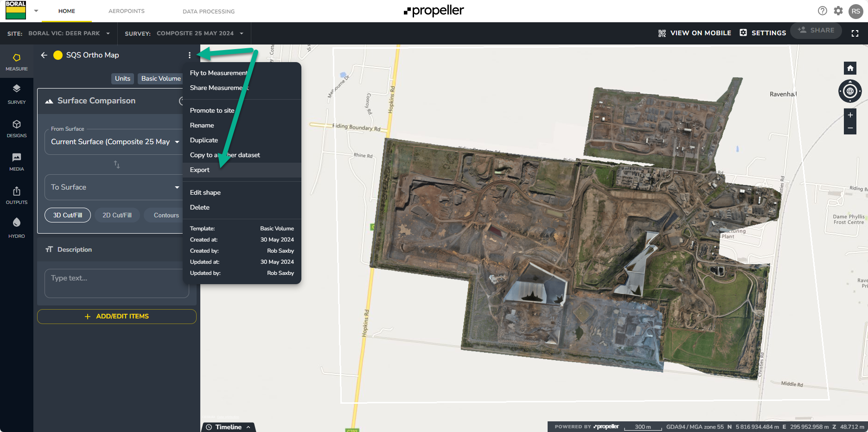This screenshot has height=432, width=868.
Task: Click the Basic Volume template button
Action: coord(160,79)
